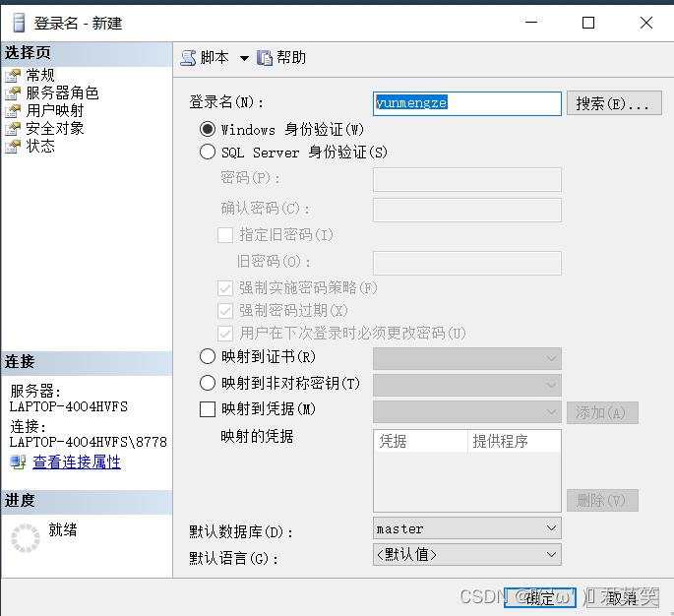Toggle 强制密码过期(X) checkbox

click(225, 310)
